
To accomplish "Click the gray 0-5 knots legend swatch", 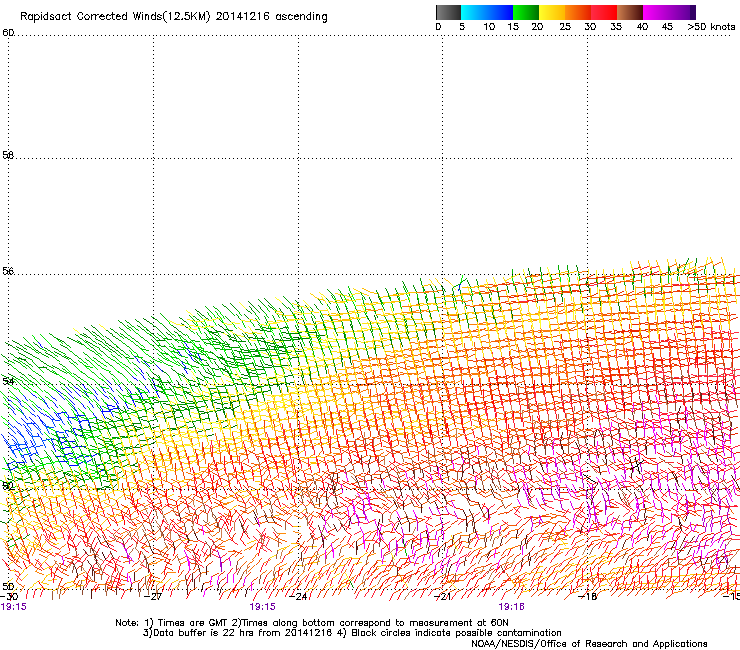I will [448, 12].
